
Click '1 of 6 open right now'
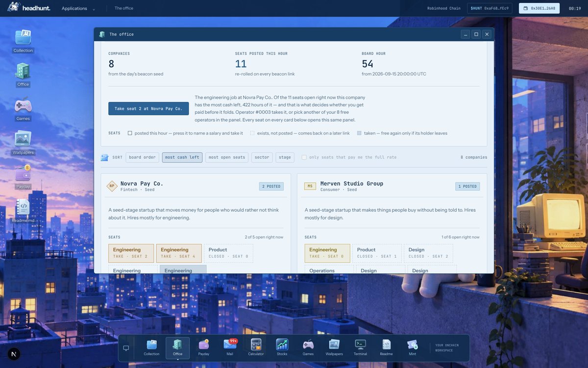(461, 237)
